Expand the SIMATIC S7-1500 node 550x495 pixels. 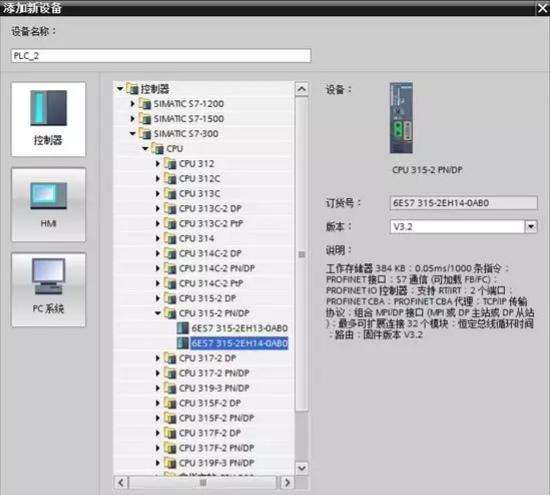[133, 119]
